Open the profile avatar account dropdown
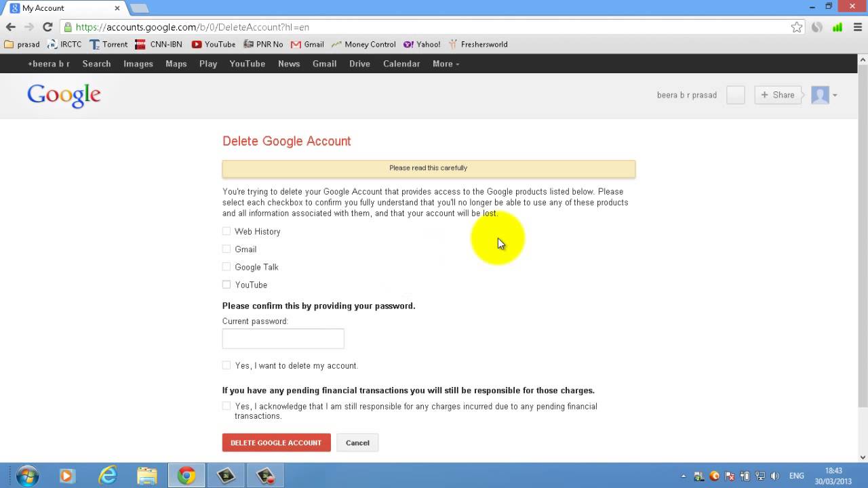Screen dimensions: 868x488 coord(824,96)
